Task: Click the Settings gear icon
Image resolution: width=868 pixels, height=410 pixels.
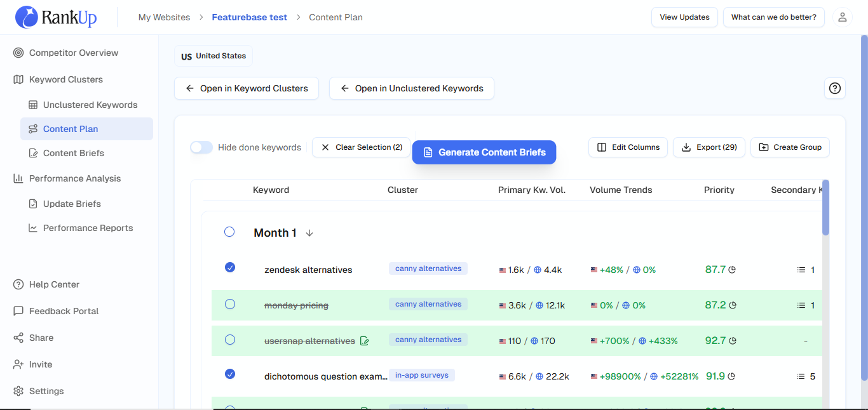Action: tap(18, 391)
